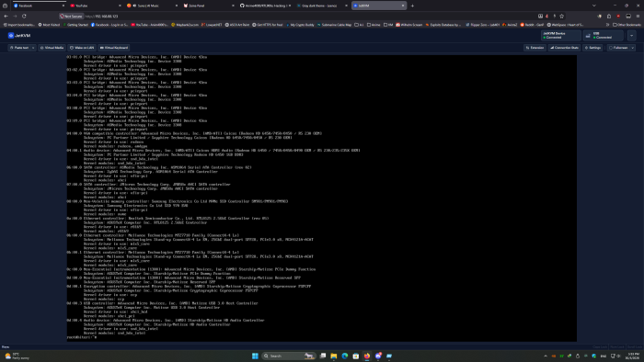
Task: Open the Firefox application hamburger menu
Action: [638, 17]
